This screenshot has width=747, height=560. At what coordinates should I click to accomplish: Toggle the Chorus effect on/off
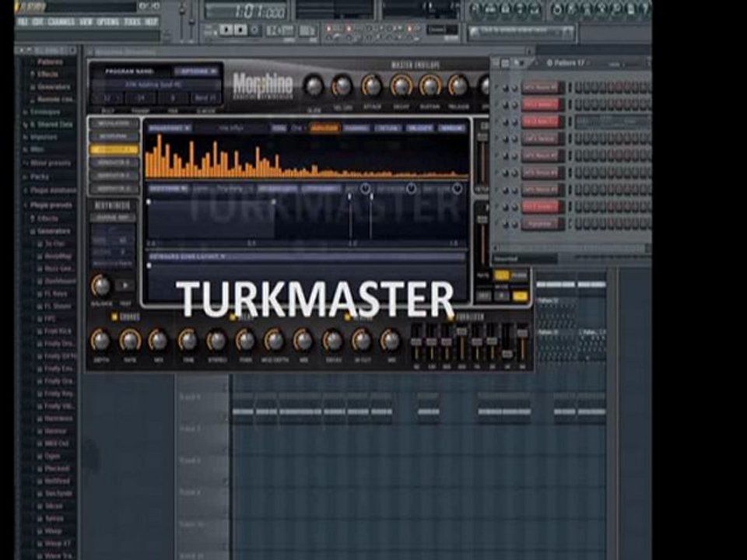click(114, 317)
